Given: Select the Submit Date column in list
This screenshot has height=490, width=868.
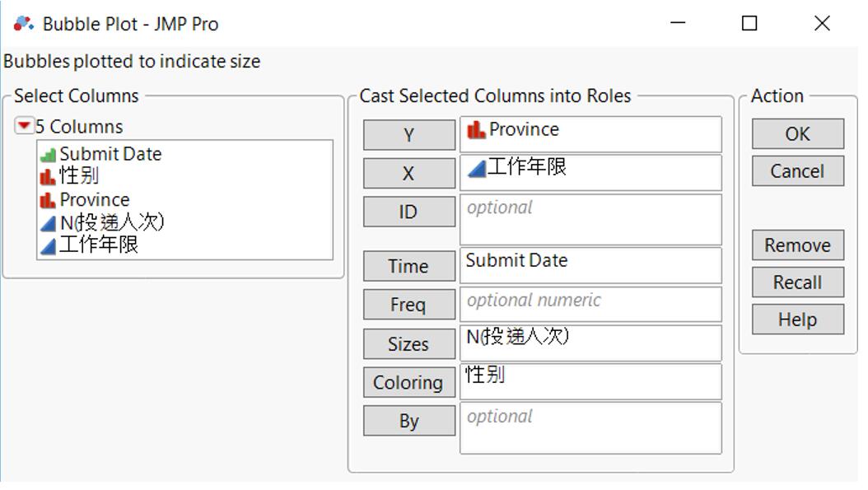Looking at the screenshot, I should [110, 154].
